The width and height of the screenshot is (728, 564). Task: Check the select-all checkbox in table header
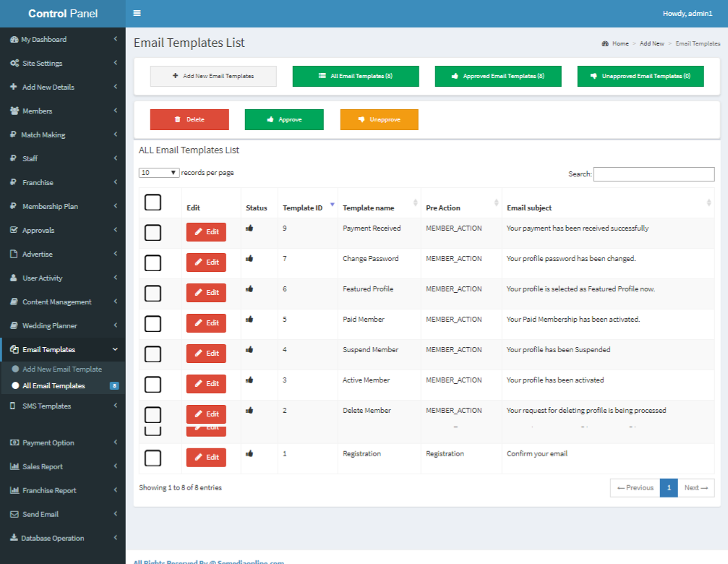pos(153,202)
